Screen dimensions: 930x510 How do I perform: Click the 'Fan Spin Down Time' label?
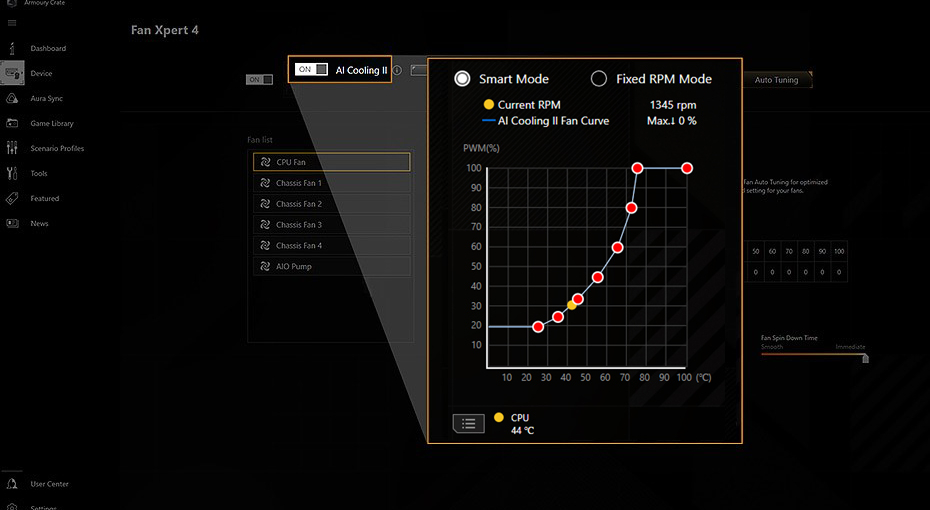coord(789,338)
